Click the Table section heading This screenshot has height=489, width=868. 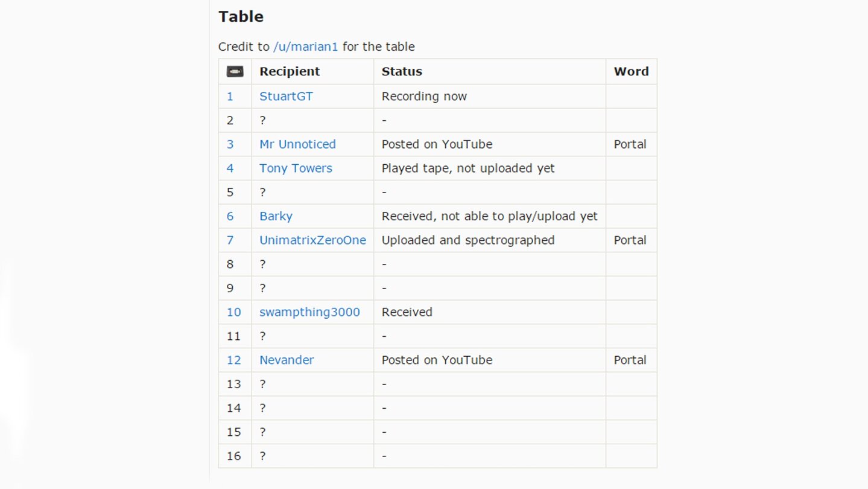click(x=241, y=16)
